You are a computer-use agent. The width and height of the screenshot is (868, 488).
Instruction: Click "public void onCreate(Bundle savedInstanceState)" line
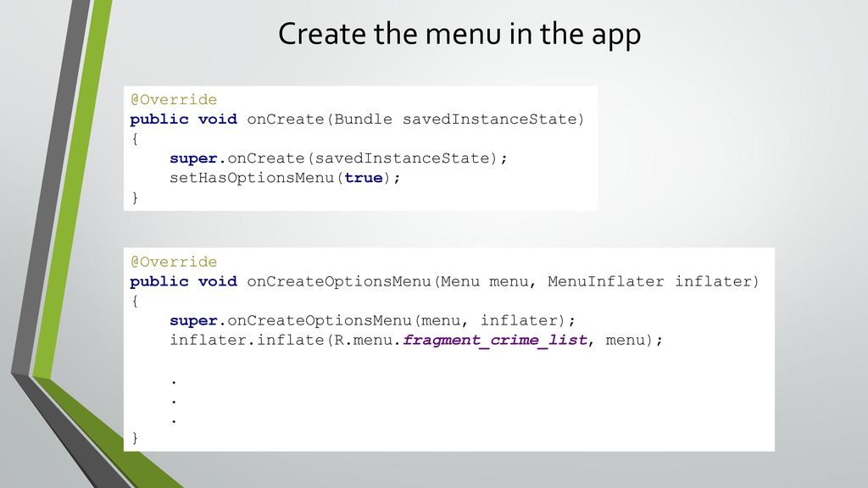pyautogui.click(x=357, y=119)
